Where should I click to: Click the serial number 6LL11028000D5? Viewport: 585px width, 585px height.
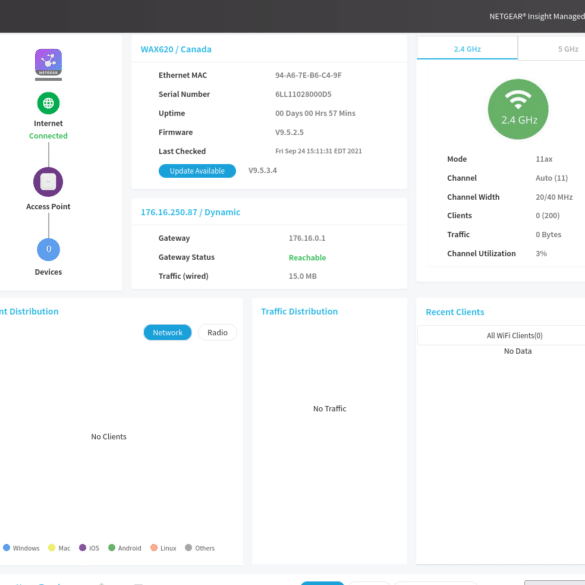(303, 94)
